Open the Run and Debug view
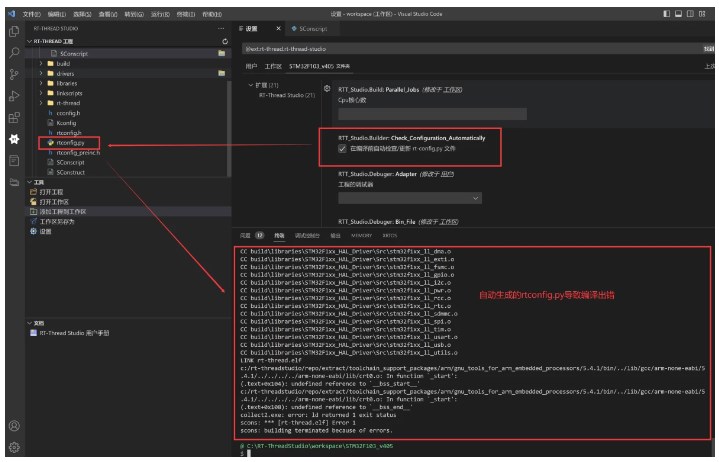 tap(14, 96)
